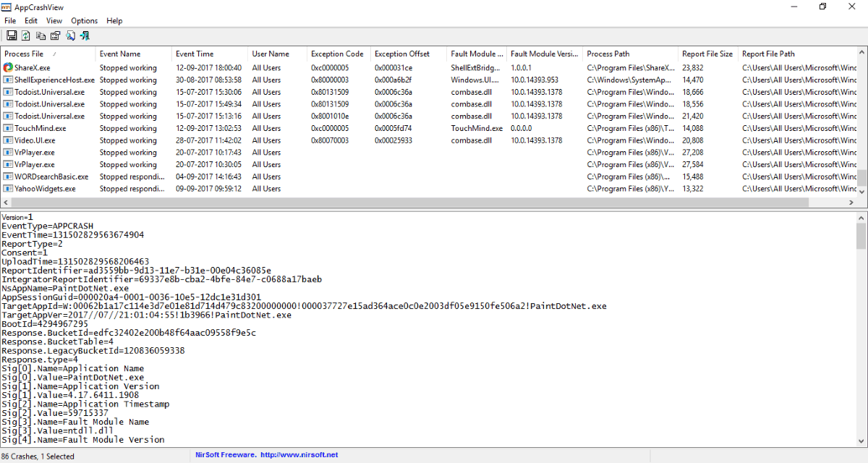The height and width of the screenshot is (463, 868).
Task: Sort by the Event Time column
Action: pyautogui.click(x=210, y=54)
